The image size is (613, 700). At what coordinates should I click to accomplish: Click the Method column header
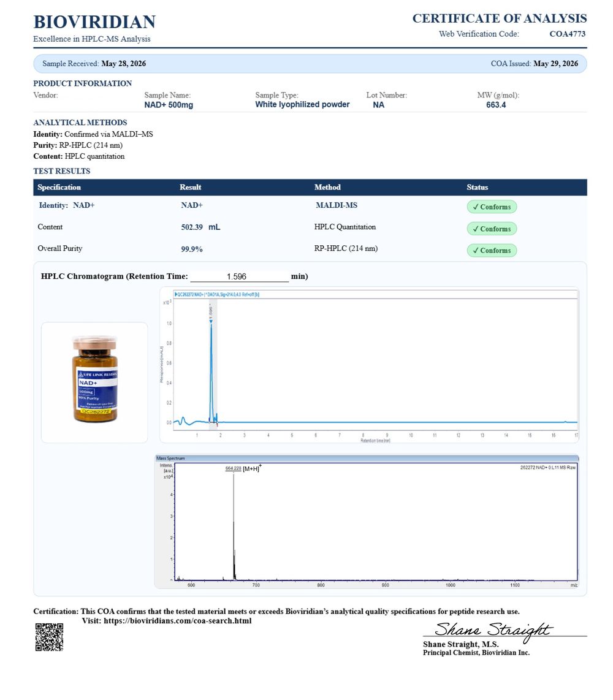327,187
